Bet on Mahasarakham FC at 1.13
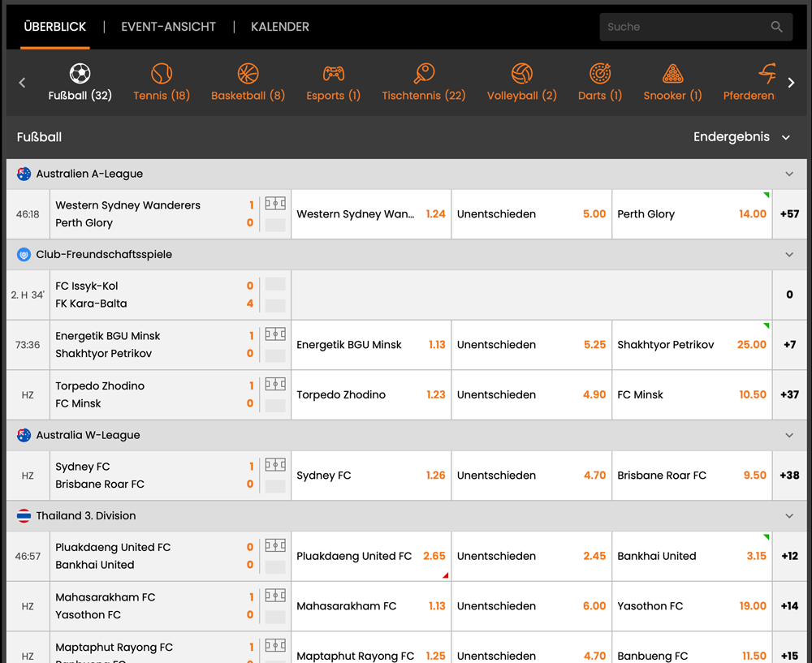 [x=371, y=606]
